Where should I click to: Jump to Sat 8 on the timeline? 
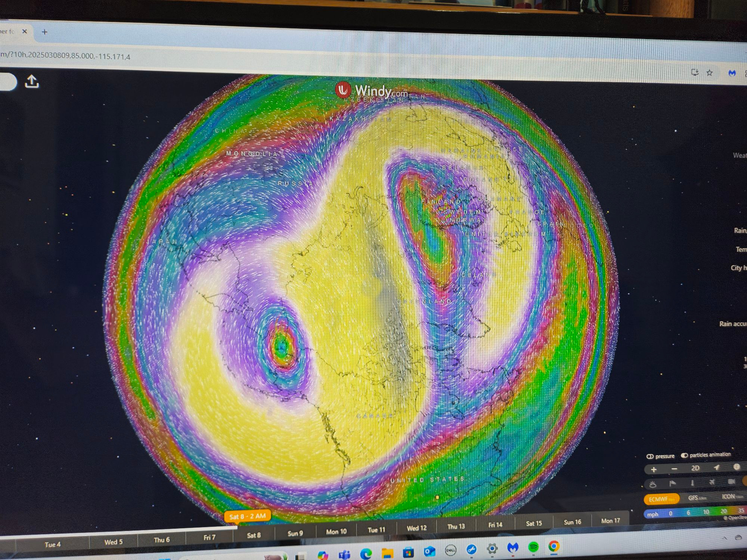click(x=254, y=535)
